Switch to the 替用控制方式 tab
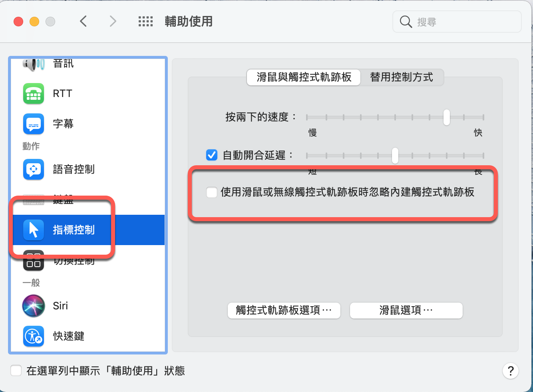This screenshot has height=392, width=533. (402, 77)
